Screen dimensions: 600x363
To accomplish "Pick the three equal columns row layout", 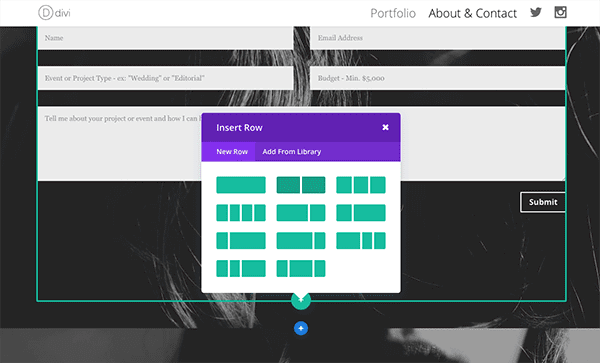I will tap(361, 185).
